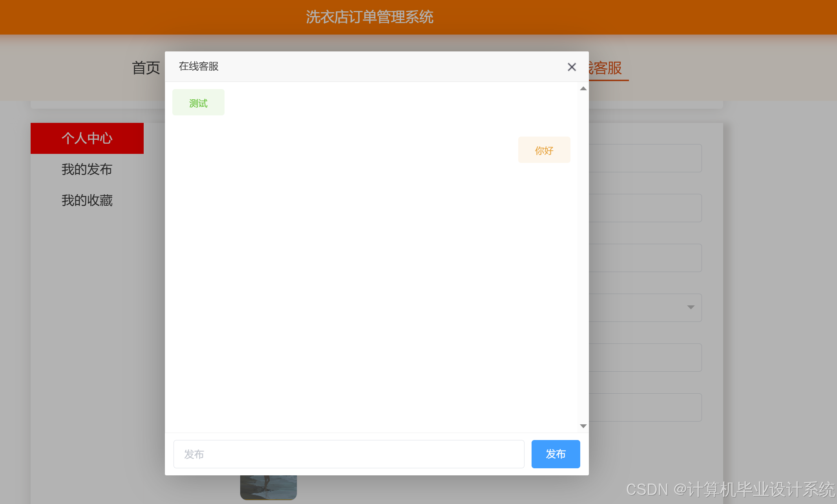The height and width of the screenshot is (504, 837).
Task: Switch to the 客服 navigation tab
Action: point(608,68)
